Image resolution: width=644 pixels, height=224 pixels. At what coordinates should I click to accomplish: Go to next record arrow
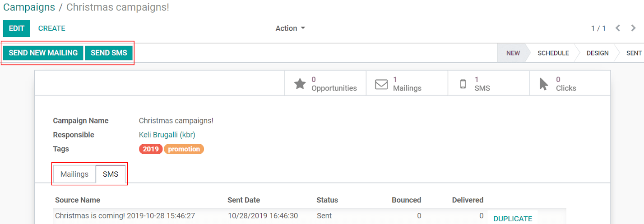point(633,28)
